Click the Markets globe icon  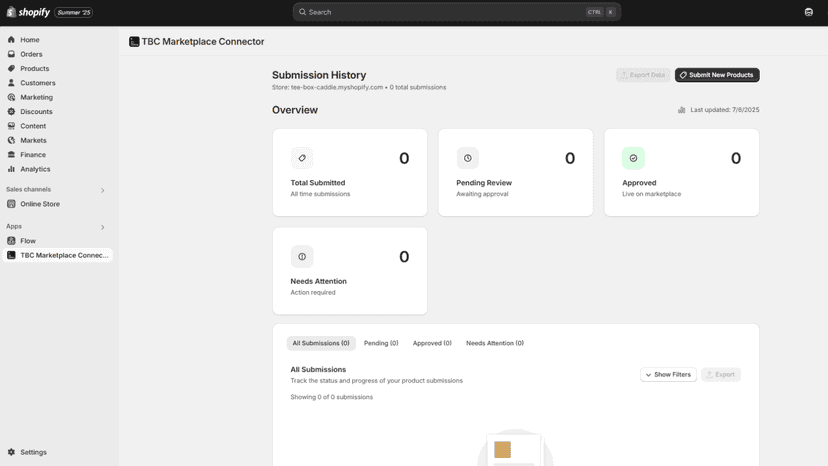point(11,140)
